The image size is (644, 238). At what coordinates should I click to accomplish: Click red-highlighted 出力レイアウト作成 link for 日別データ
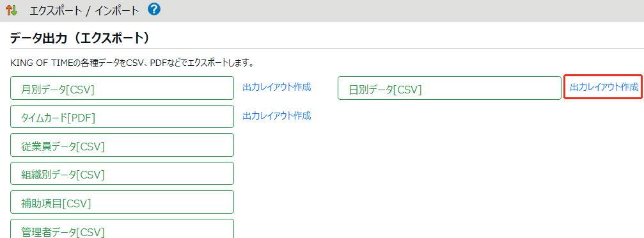pyautogui.click(x=604, y=87)
